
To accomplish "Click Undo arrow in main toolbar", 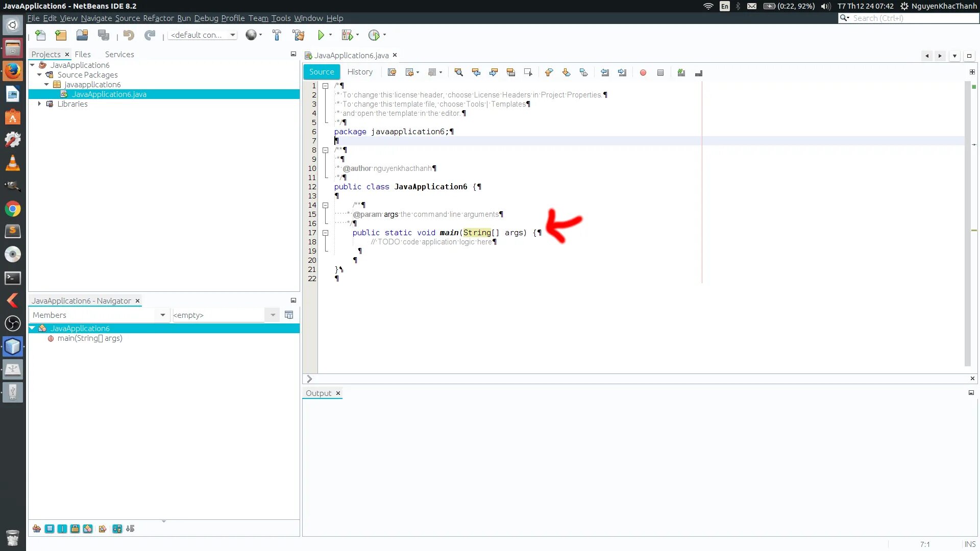I will pos(129,35).
